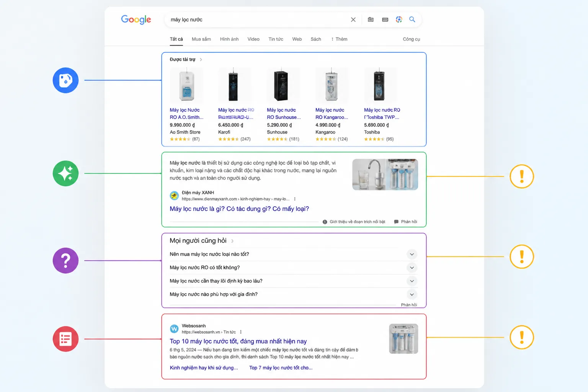Click the Karofi water purifier image
The width and height of the screenshot is (588, 392).
tap(235, 85)
